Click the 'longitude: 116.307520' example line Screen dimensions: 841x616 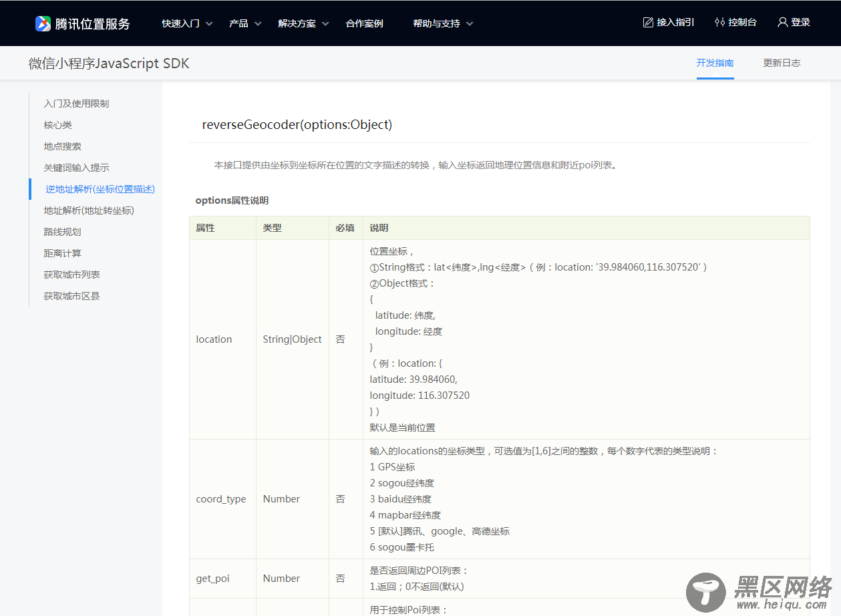point(419,396)
